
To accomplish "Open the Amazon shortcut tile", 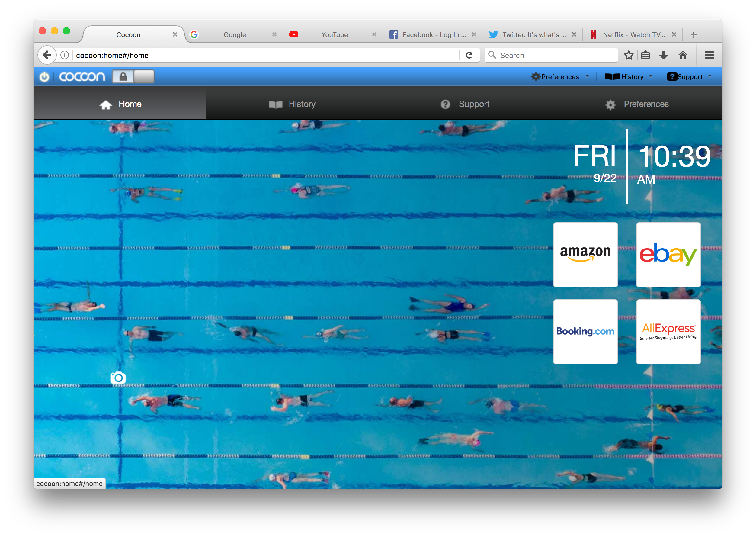I will coord(585,255).
